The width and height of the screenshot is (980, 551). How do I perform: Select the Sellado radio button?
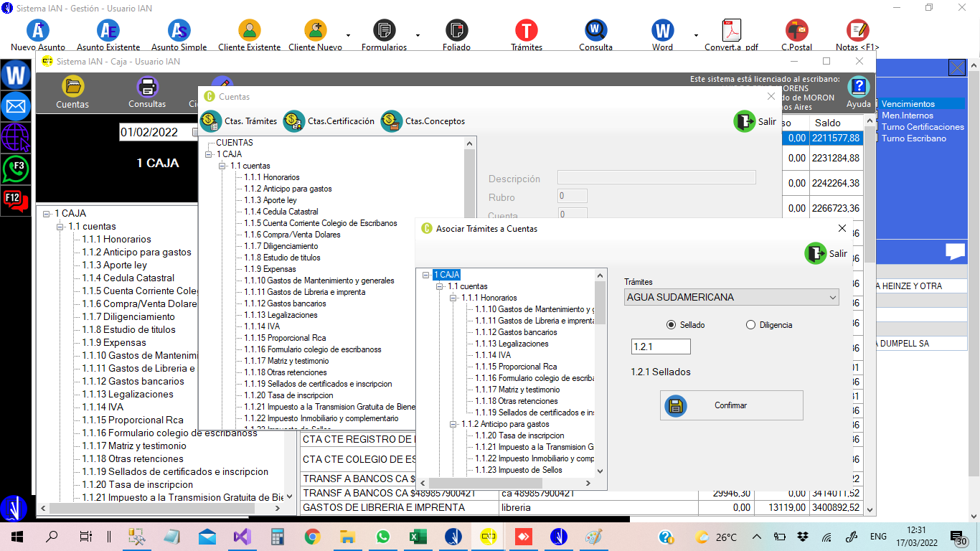point(672,325)
